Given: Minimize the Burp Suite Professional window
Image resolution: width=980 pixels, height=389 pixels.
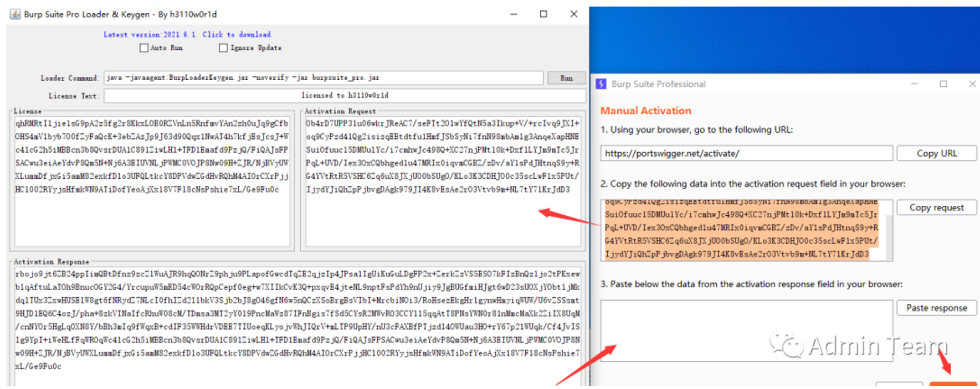Looking at the screenshot, I should 914,84.
